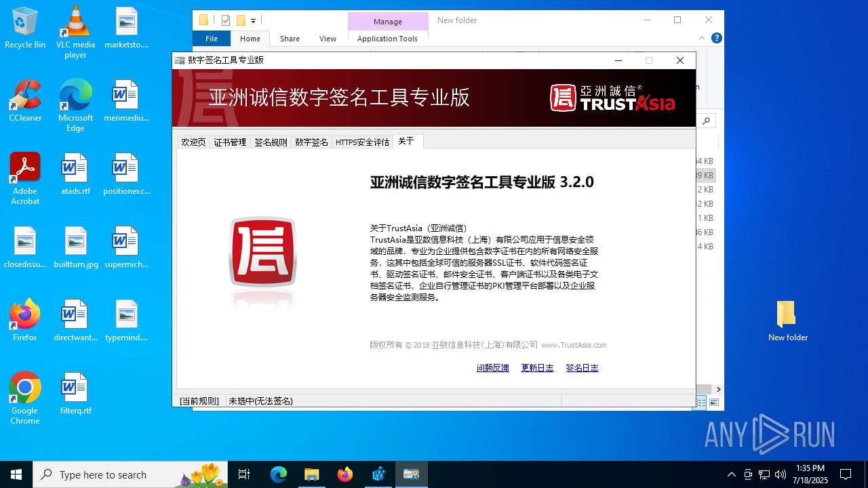Select the VLC media player desktop icon
The width and height of the screenshot is (868, 488).
[x=75, y=33]
